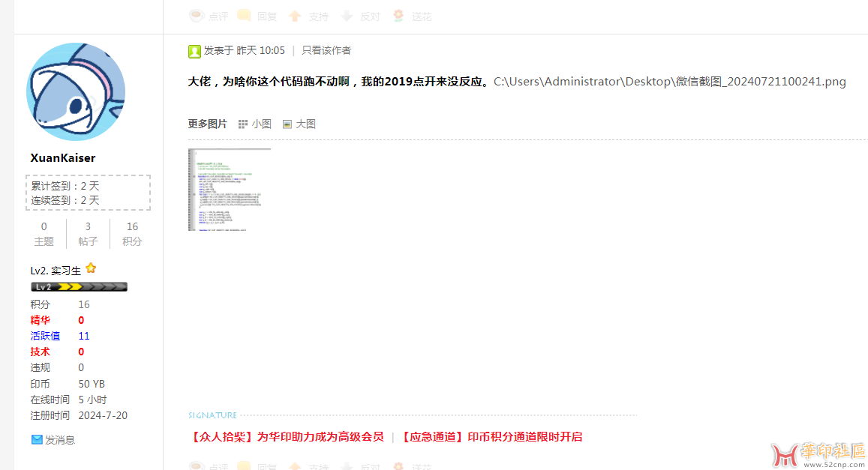This screenshot has height=470, width=868.
Task: Click the 回复 reply bubble icon at top
Action: tap(244, 16)
